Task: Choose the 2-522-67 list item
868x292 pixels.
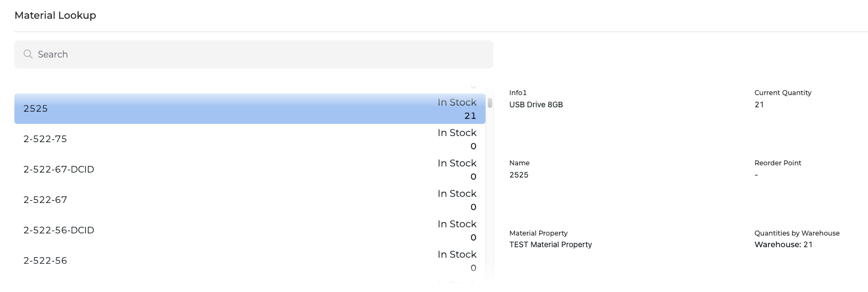Action: click(250, 200)
